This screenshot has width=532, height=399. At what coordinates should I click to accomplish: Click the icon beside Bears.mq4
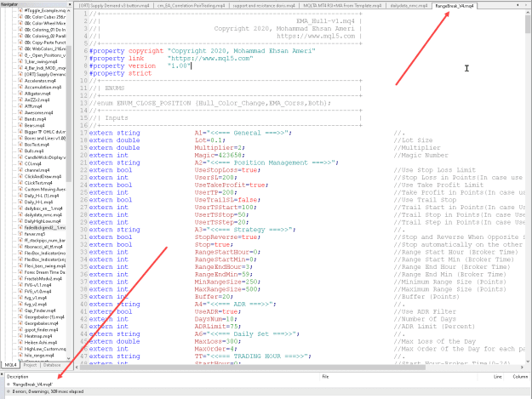(20, 125)
